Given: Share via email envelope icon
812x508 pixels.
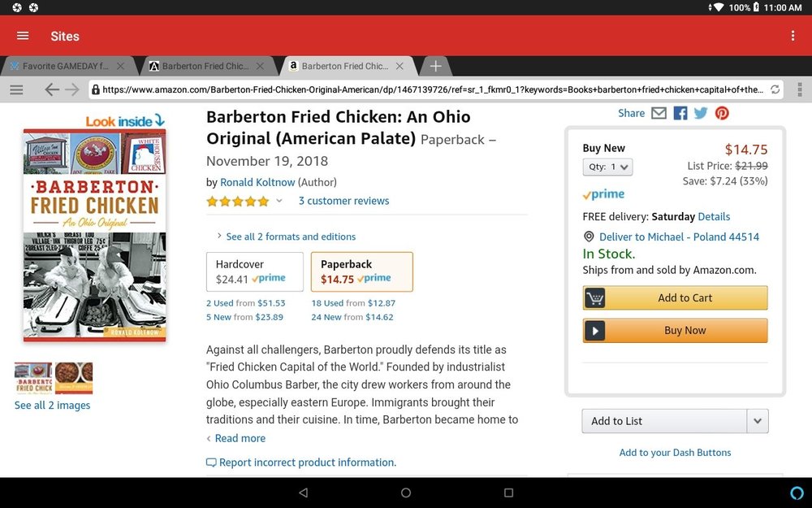Looking at the screenshot, I should click(x=659, y=113).
